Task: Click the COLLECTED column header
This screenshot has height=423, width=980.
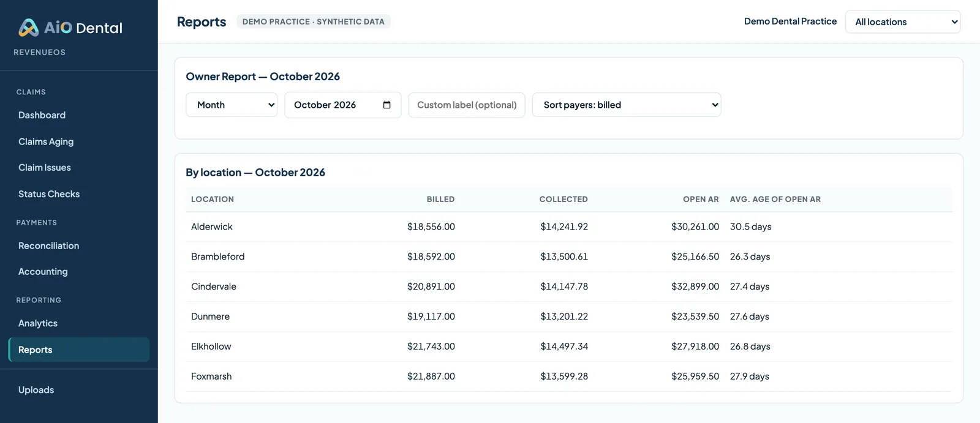Action: [563, 200]
